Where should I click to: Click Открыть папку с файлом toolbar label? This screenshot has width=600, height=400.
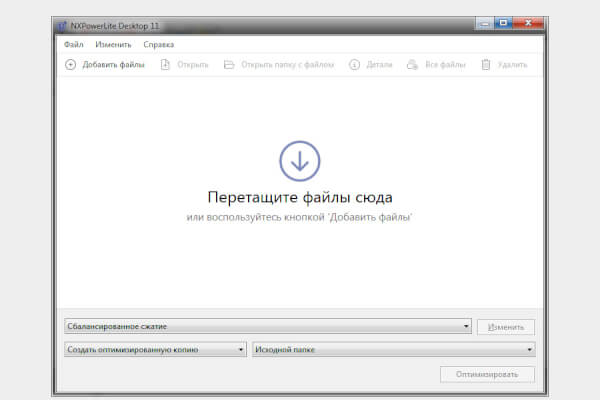(x=287, y=65)
